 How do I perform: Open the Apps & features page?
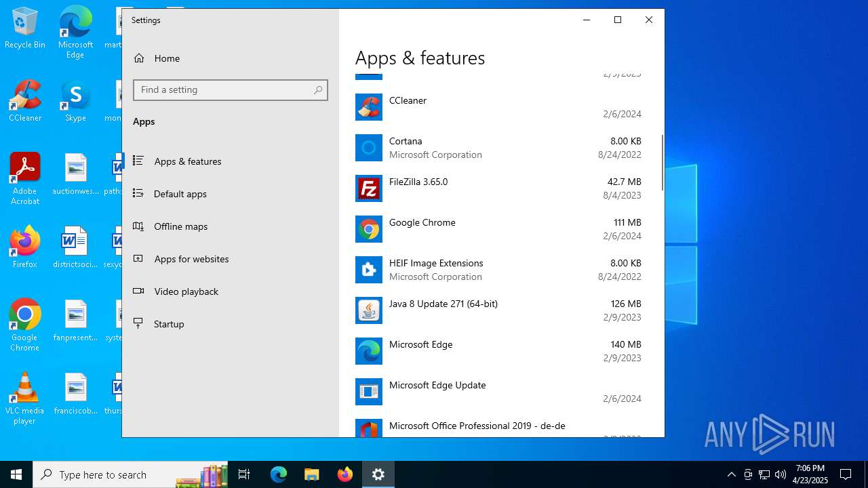231,161
